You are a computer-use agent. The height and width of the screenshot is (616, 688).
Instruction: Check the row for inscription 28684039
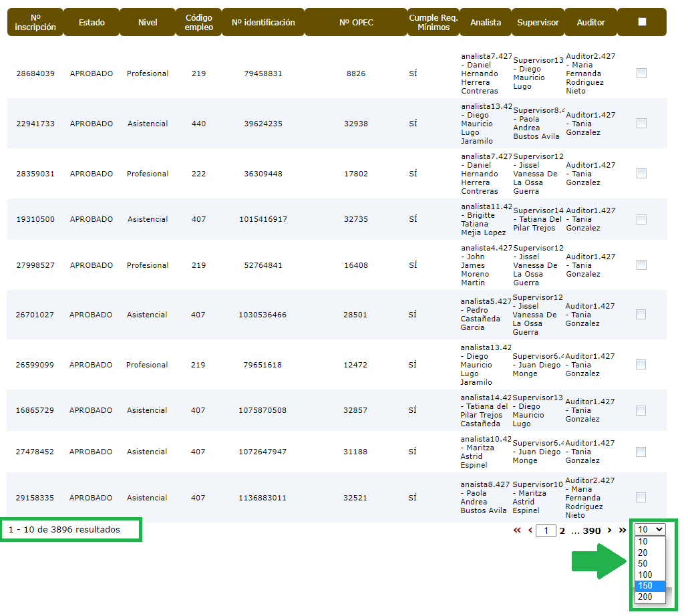(x=641, y=73)
